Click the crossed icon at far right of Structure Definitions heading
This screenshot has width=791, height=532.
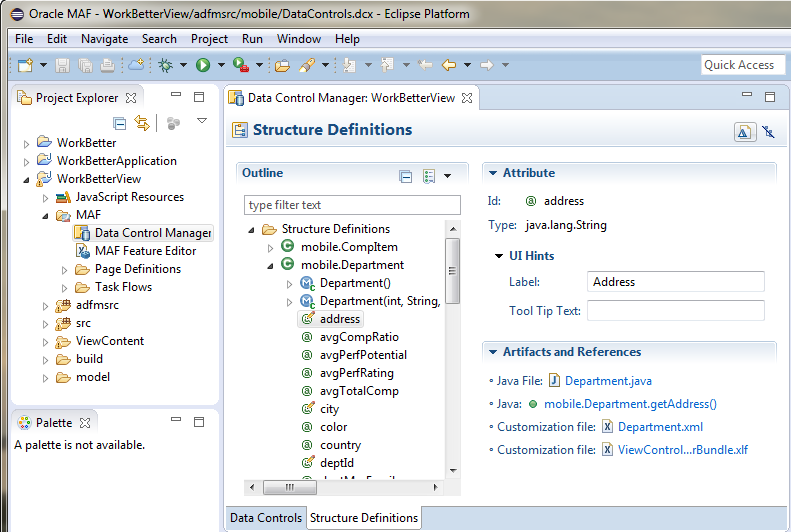(x=768, y=132)
